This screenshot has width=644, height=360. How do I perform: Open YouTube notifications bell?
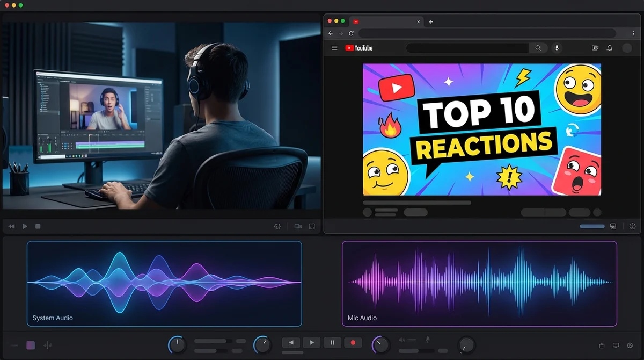point(610,48)
